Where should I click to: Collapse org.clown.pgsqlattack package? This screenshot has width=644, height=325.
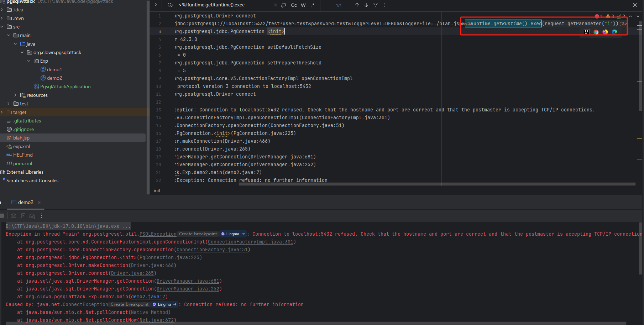point(22,52)
